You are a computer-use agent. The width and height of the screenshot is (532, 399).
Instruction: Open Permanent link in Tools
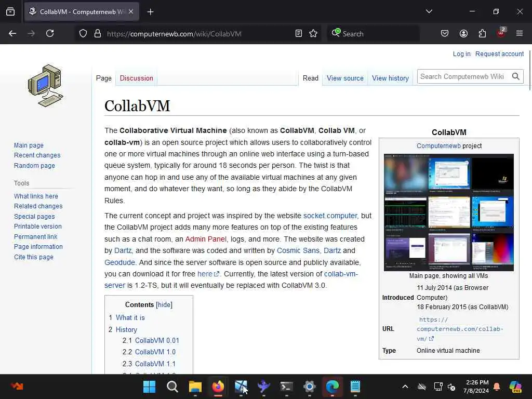(36, 236)
